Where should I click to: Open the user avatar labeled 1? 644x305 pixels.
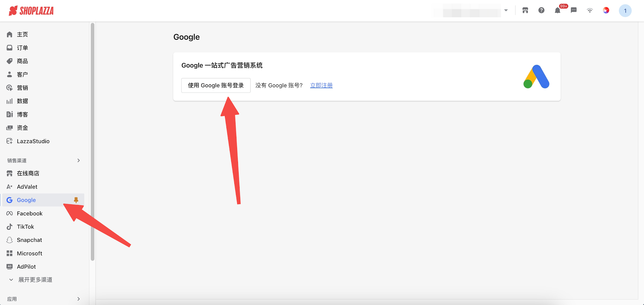point(625,11)
